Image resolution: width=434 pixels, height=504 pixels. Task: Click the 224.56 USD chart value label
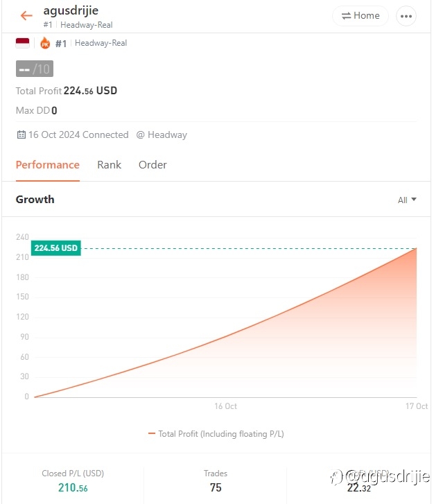tap(56, 248)
